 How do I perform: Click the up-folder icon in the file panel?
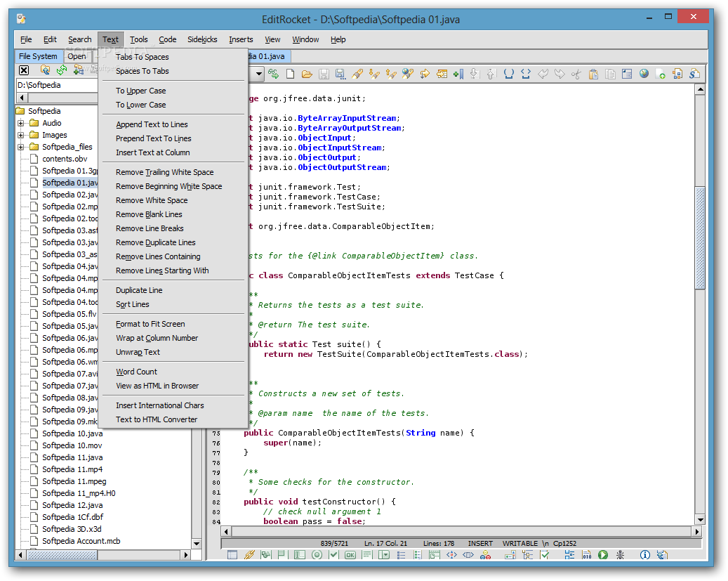coord(46,70)
